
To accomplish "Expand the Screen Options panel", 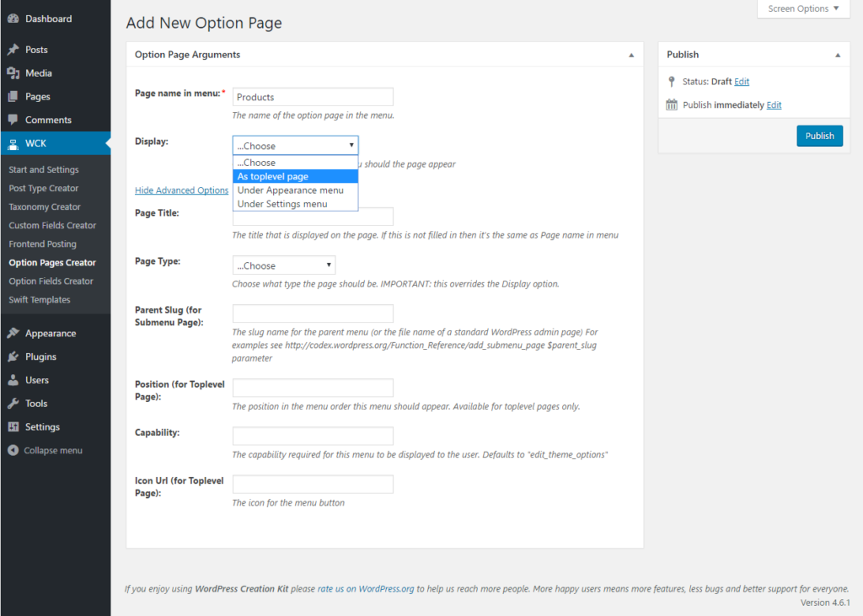I will click(x=801, y=8).
